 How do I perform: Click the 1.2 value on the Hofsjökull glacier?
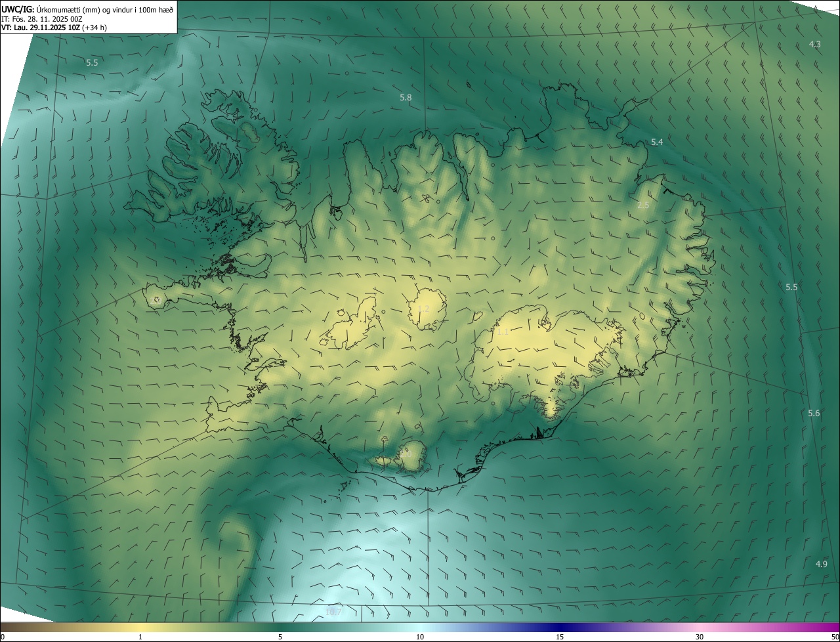pos(423,309)
